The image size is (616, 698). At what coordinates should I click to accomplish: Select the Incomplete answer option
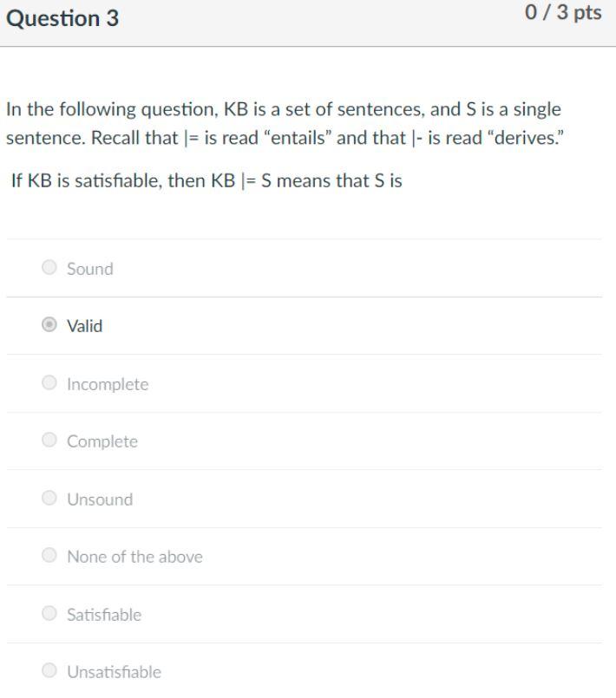[49, 383]
